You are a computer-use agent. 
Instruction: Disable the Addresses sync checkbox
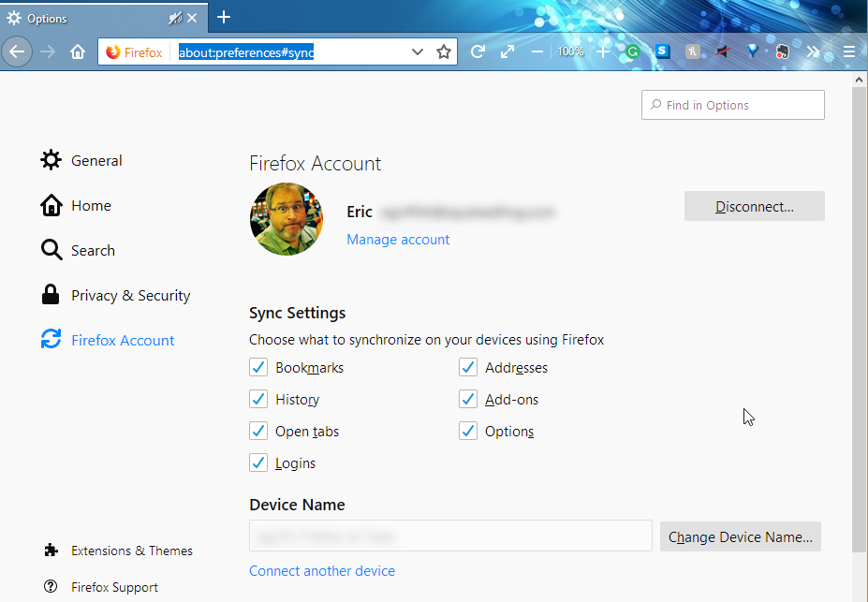(468, 367)
